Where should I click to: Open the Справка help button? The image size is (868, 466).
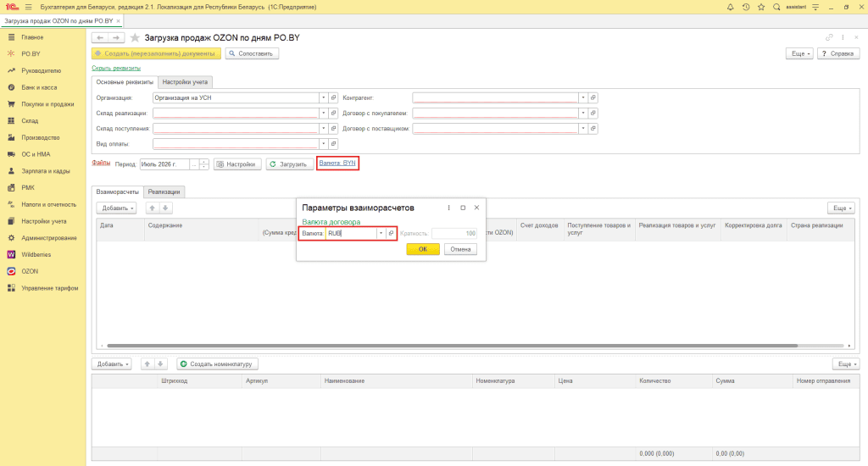838,53
